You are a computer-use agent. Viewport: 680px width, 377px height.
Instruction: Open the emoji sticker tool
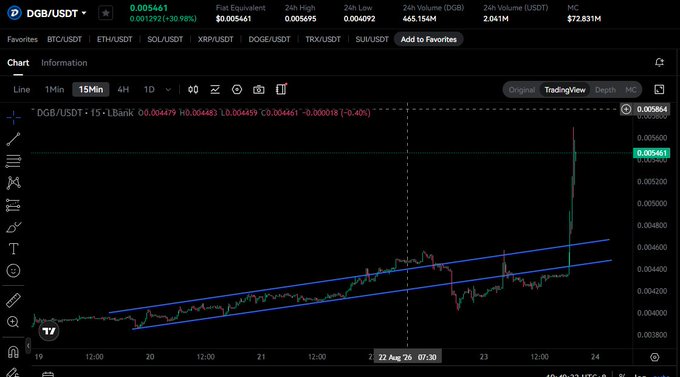click(x=13, y=271)
